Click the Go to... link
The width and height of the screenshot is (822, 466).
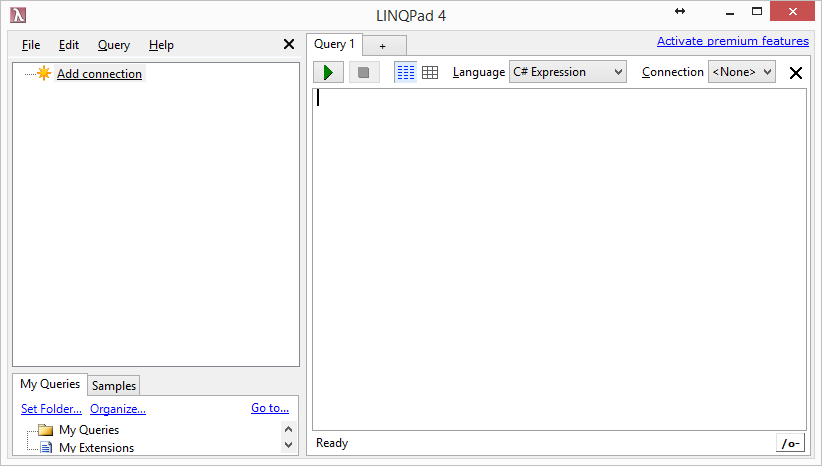270,408
